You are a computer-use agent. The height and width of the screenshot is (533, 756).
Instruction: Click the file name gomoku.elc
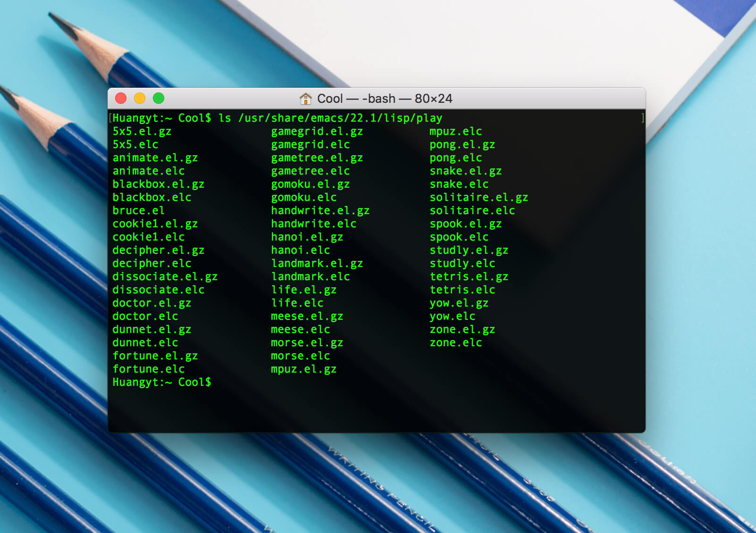(304, 197)
